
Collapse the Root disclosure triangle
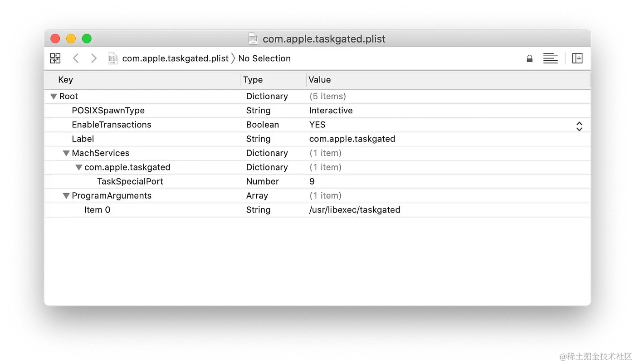pos(54,96)
